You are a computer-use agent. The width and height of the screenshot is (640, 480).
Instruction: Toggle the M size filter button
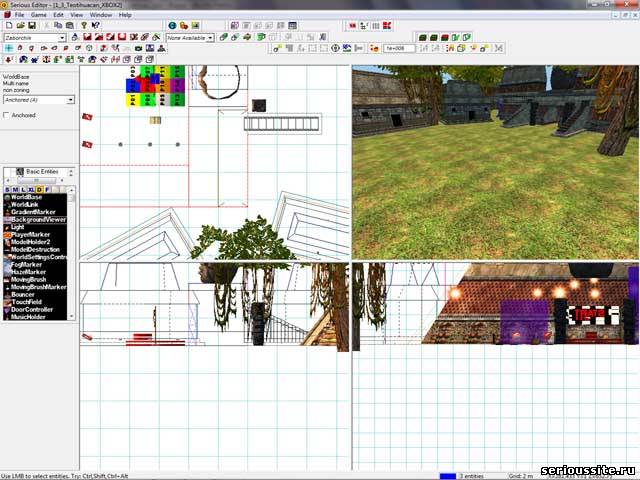click(x=15, y=190)
